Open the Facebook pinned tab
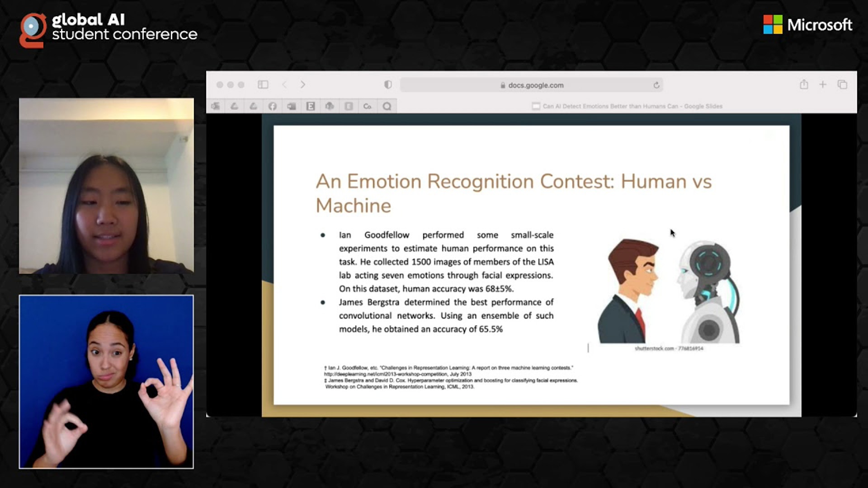This screenshot has width=868, height=488. [x=272, y=106]
